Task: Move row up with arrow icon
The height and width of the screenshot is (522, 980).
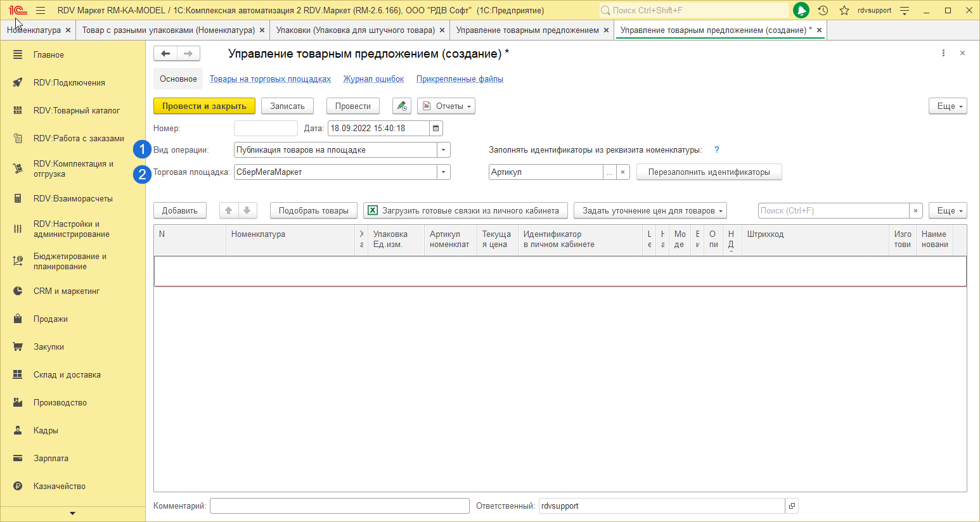Action: point(229,211)
